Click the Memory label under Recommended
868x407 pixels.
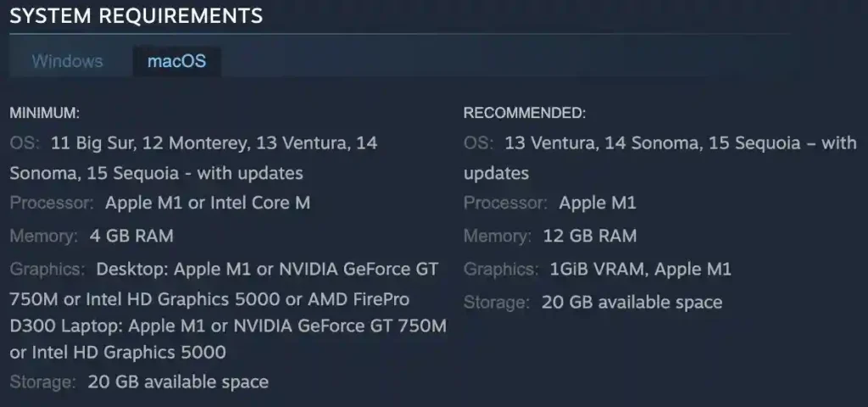coord(498,236)
